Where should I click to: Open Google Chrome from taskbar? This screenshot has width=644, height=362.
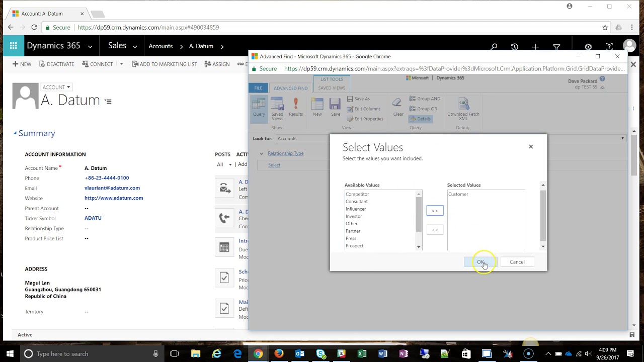point(258,354)
